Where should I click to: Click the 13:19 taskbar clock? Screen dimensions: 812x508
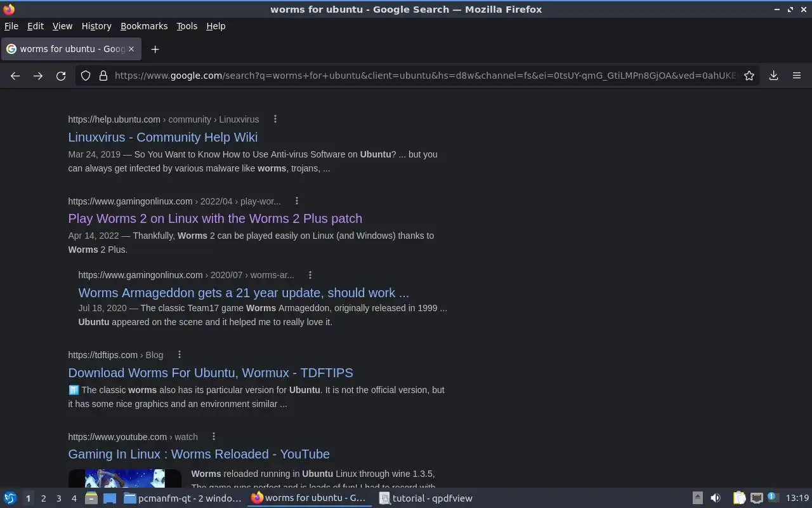click(797, 498)
